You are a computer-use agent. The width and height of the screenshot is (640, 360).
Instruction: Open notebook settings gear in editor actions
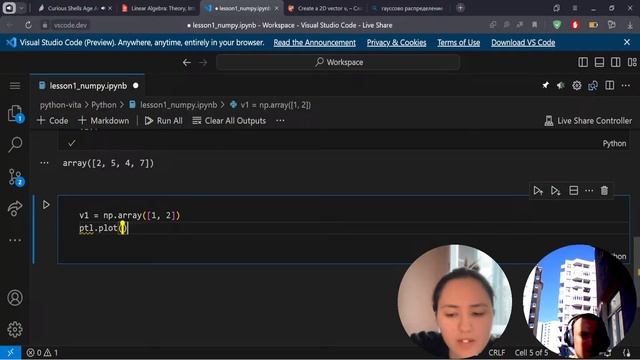point(577,85)
